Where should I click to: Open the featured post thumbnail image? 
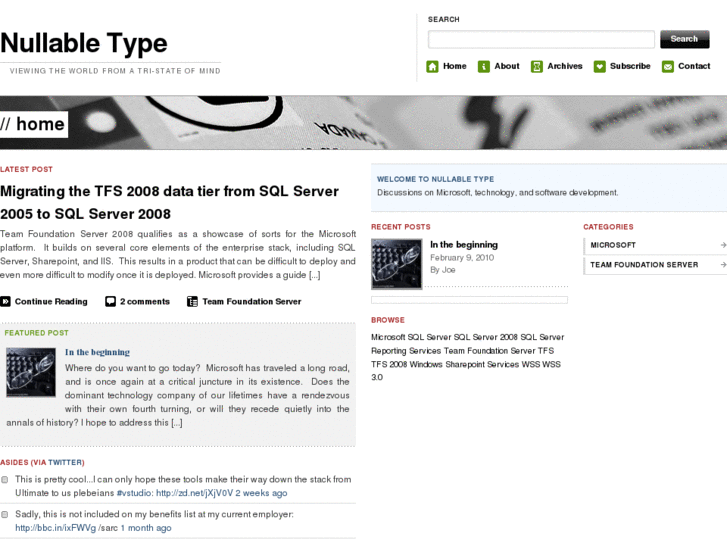click(31, 372)
